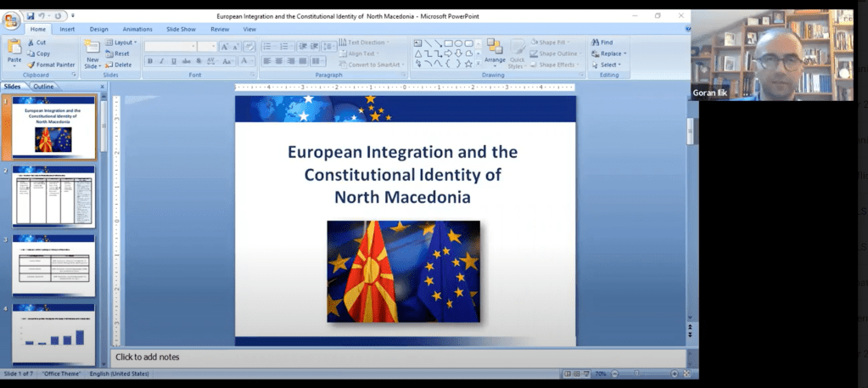Click the Arrange shapes icon

495,51
